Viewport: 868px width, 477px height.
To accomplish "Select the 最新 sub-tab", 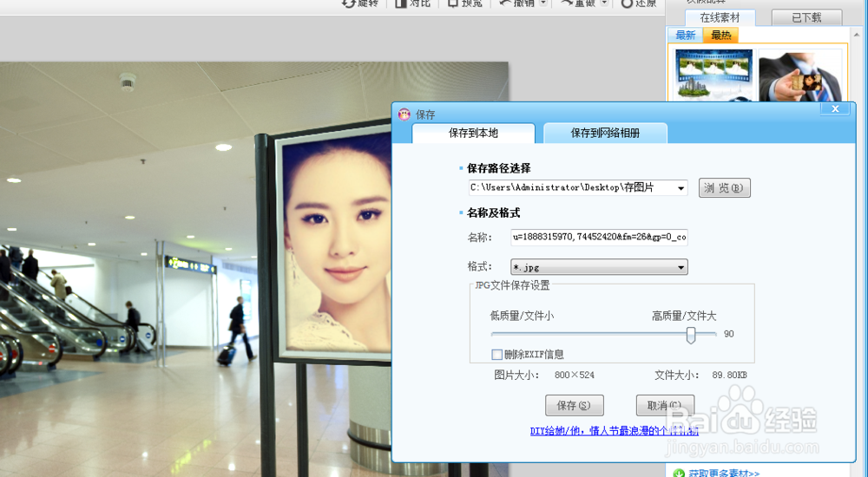I will (x=686, y=36).
